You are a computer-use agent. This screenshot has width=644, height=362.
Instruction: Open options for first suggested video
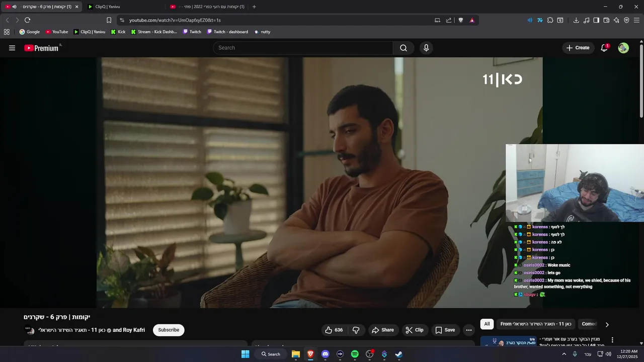[612, 340]
